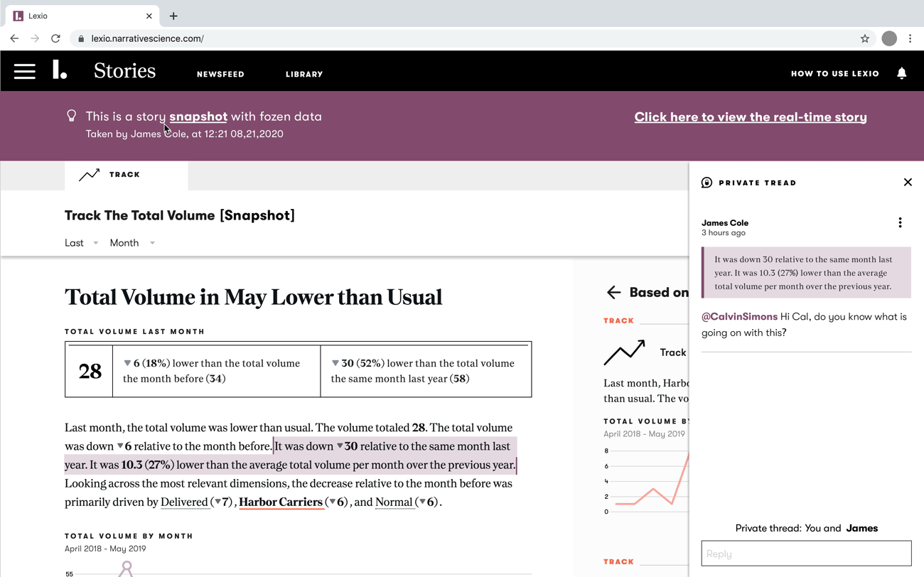Close the Lexio browser tab
Viewport: 924px width, 577px height.
point(149,16)
